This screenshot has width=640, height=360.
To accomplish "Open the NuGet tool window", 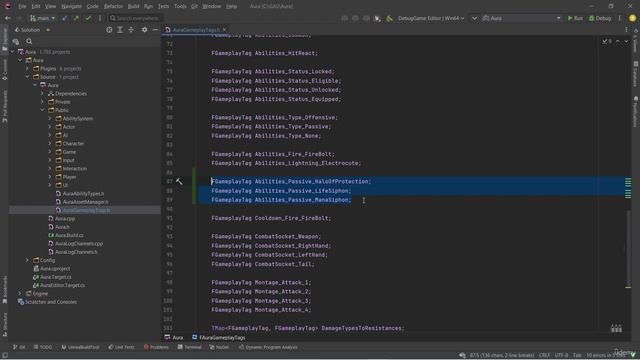I will 219,347.
